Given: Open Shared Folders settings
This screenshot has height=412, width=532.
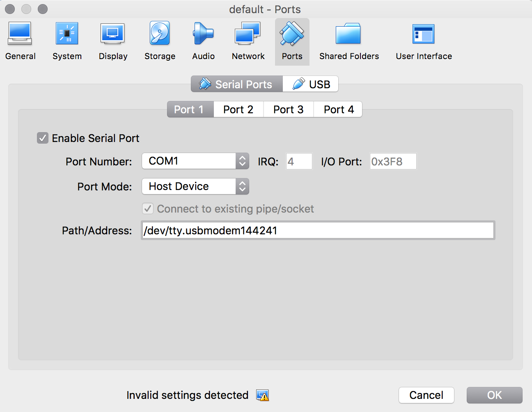Looking at the screenshot, I should pos(349,39).
